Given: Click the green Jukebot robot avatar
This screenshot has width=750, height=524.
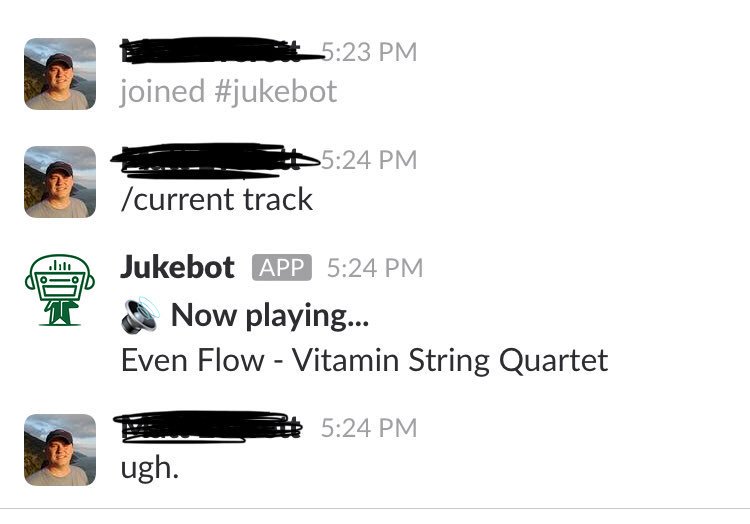Looking at the screenshot, I should point(60,289).
